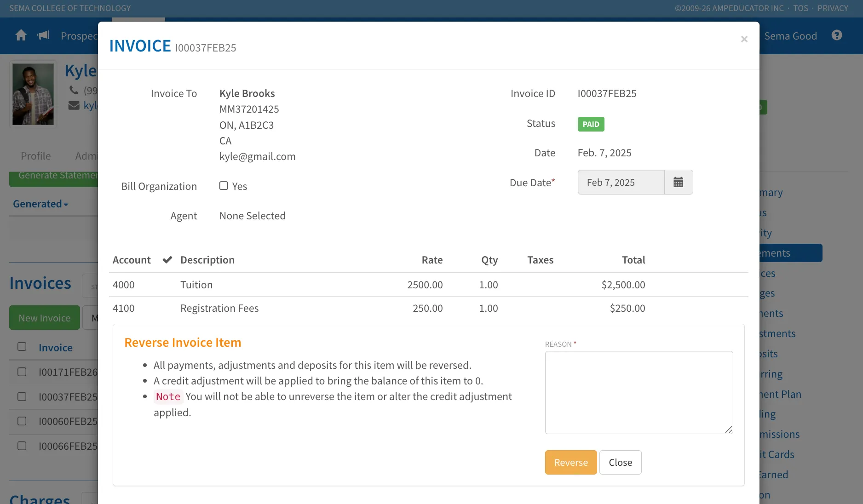Tick the Bill Organization Yes checkbox
863x504 pixels.
coord(224,186)
